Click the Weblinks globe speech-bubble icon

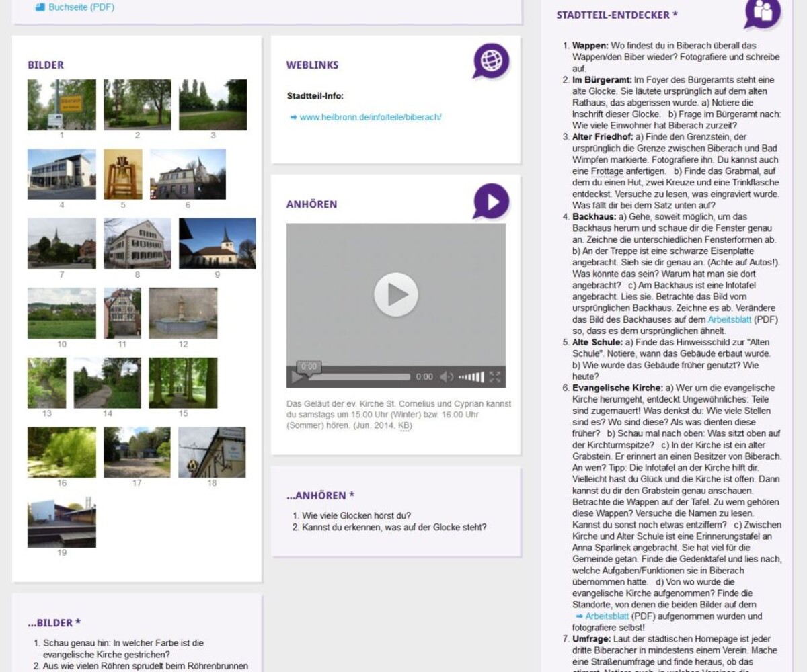[492, 61]
